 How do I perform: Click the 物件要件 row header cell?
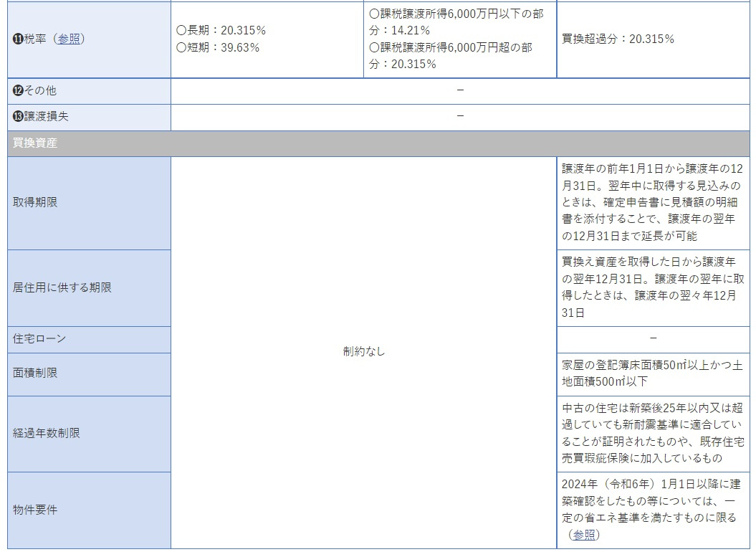tap(35, 510)
